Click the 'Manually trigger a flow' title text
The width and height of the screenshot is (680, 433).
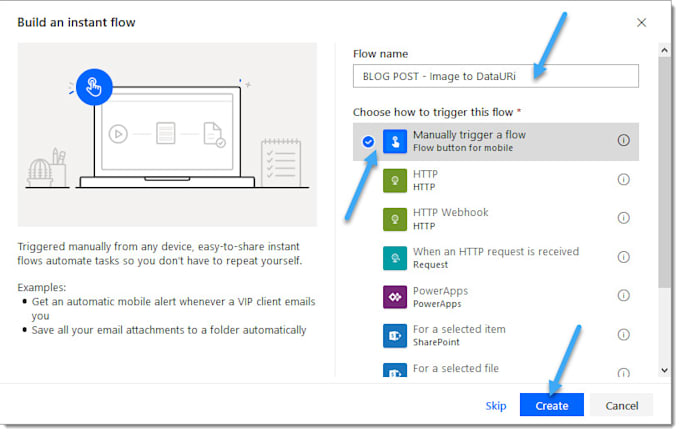point(469,135)
